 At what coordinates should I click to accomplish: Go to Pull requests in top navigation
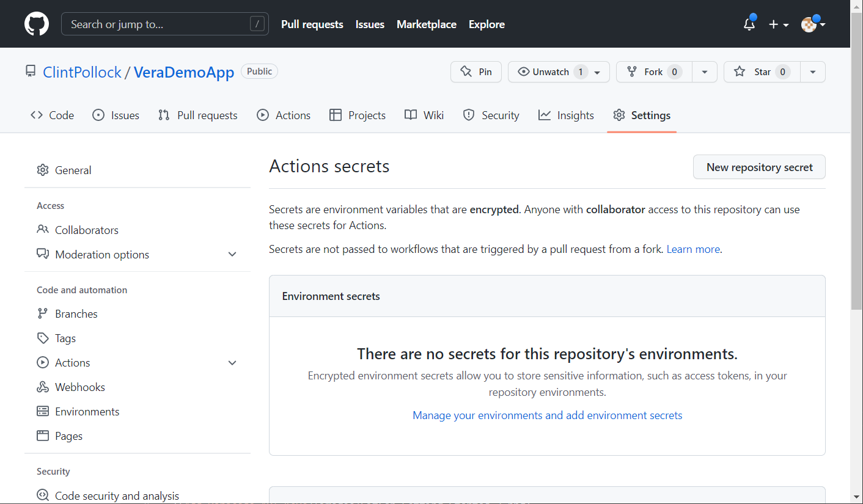click(x=312, y=24)
